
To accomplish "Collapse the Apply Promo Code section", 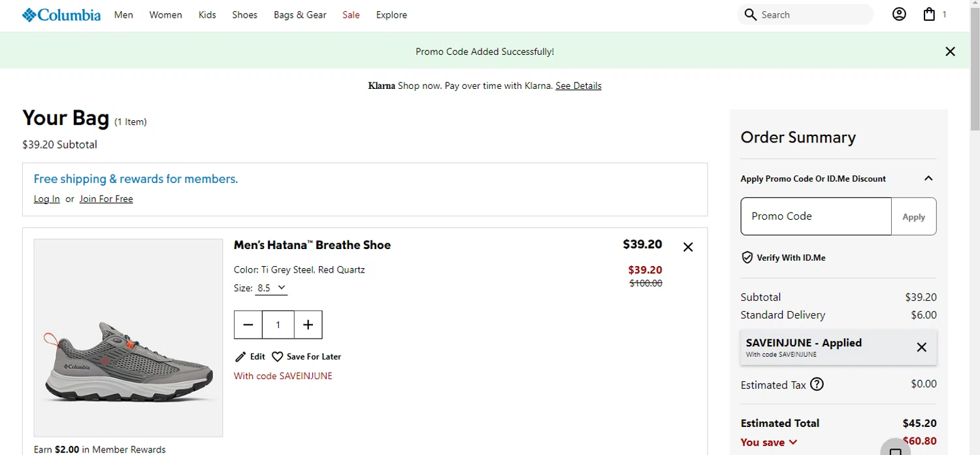I will tap(928, 178).
